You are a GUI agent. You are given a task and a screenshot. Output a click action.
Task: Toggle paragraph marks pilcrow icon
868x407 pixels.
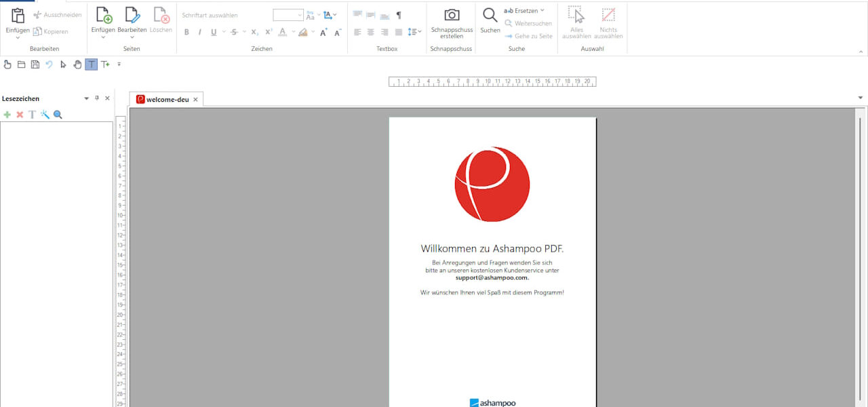[399, 15]
